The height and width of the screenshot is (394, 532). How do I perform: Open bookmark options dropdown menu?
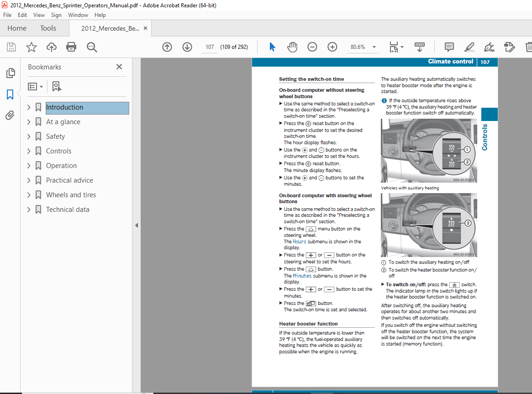(35, 86)
